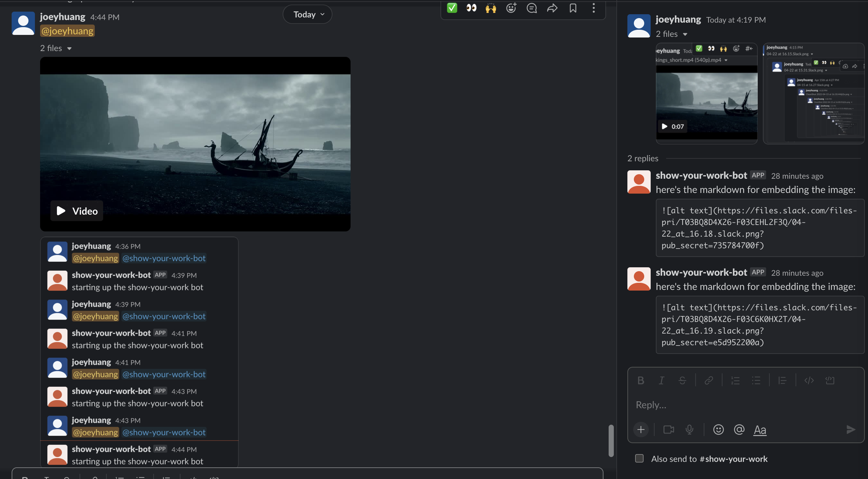868x479 pixels.
Task: Open the more actions three-dot menu
Action: tap(593, 8)
